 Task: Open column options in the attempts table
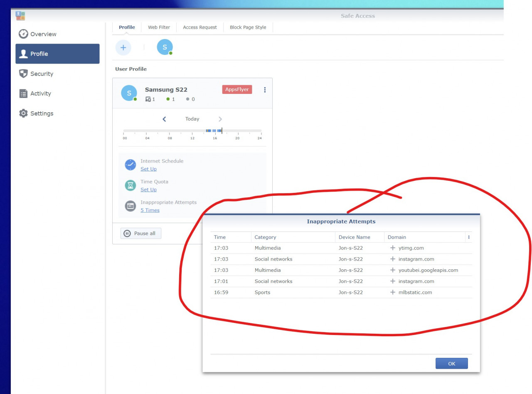tap(469, 237)
